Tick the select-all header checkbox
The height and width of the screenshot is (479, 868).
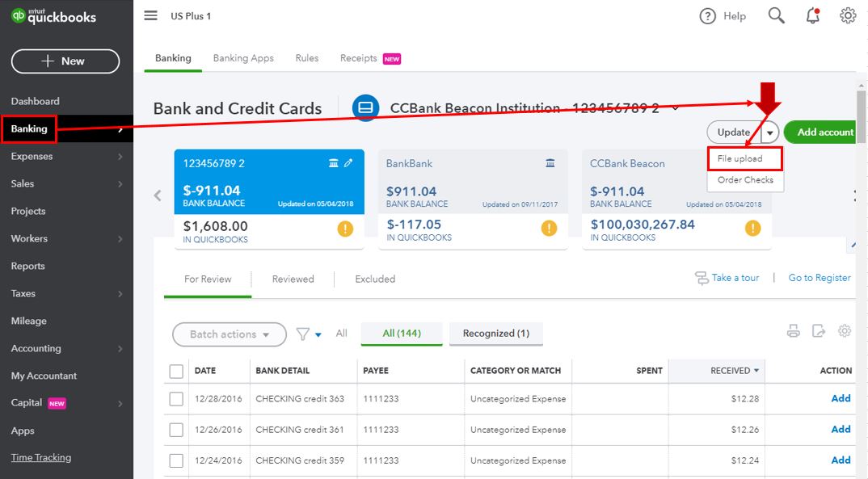click(x=176, y=371)
